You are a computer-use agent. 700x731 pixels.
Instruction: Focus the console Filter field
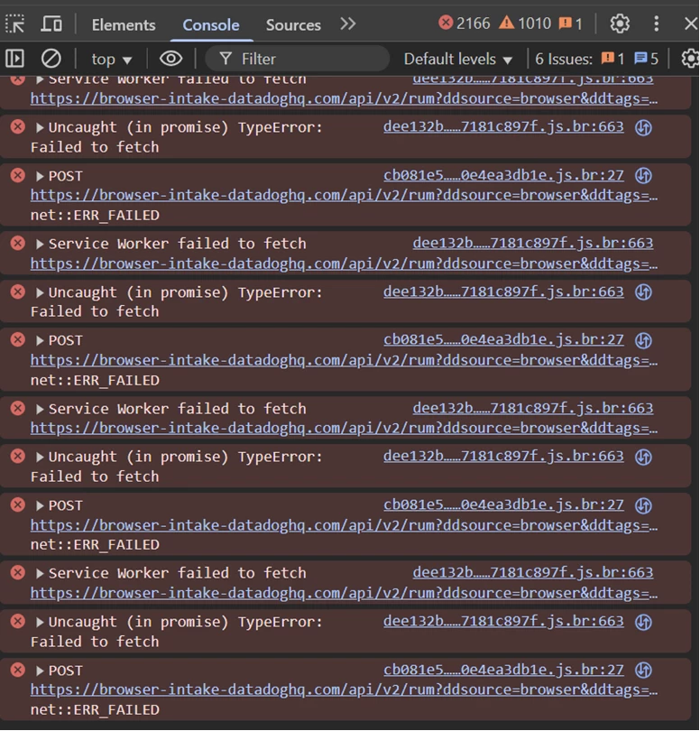tap(298, 59)
